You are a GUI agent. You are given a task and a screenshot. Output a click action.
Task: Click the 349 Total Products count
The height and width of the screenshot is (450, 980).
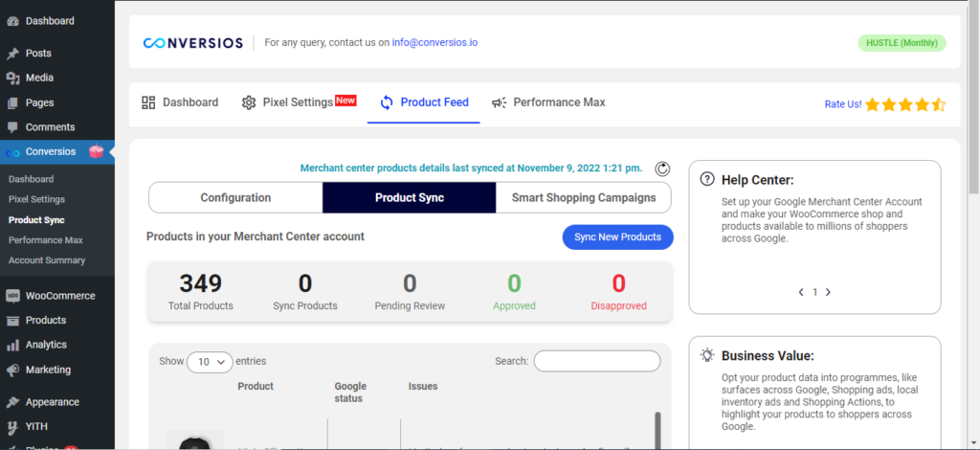(x=201, y=283)
